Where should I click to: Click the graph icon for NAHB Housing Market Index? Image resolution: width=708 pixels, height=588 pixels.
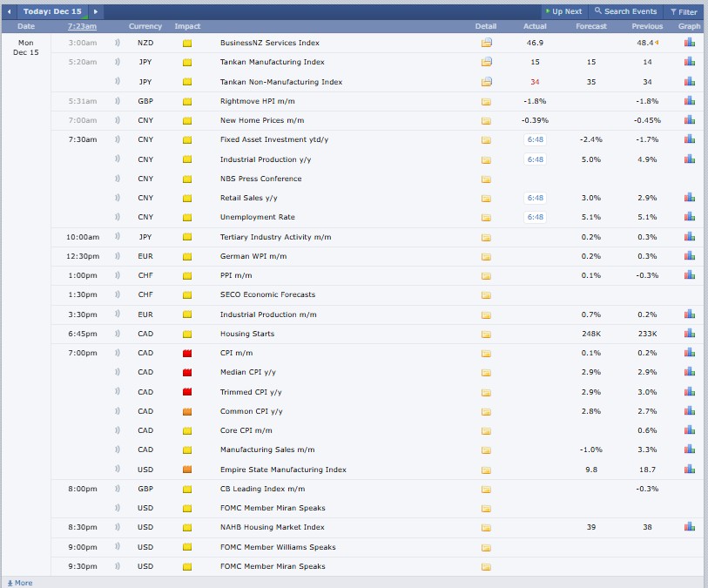tap(690, 527)
